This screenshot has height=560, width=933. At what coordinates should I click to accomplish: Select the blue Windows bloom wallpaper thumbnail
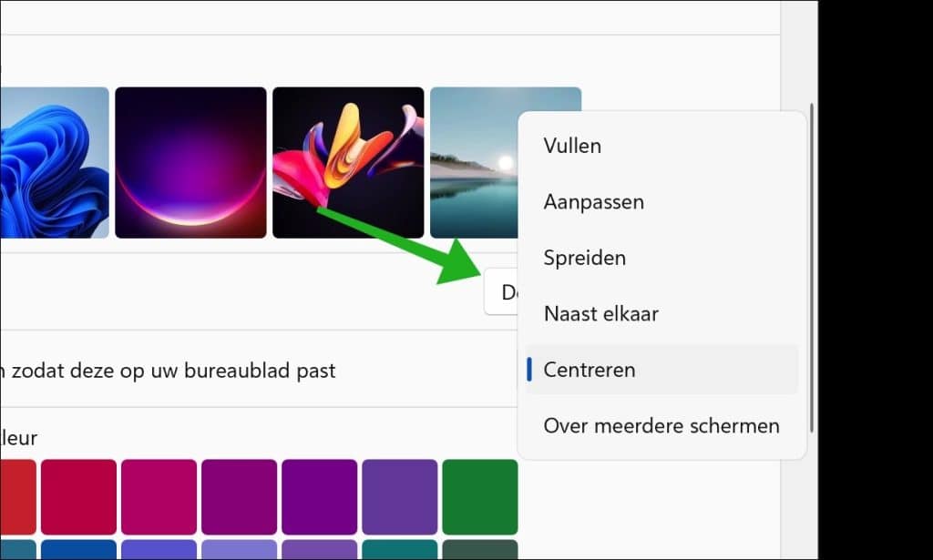[54, 162]
